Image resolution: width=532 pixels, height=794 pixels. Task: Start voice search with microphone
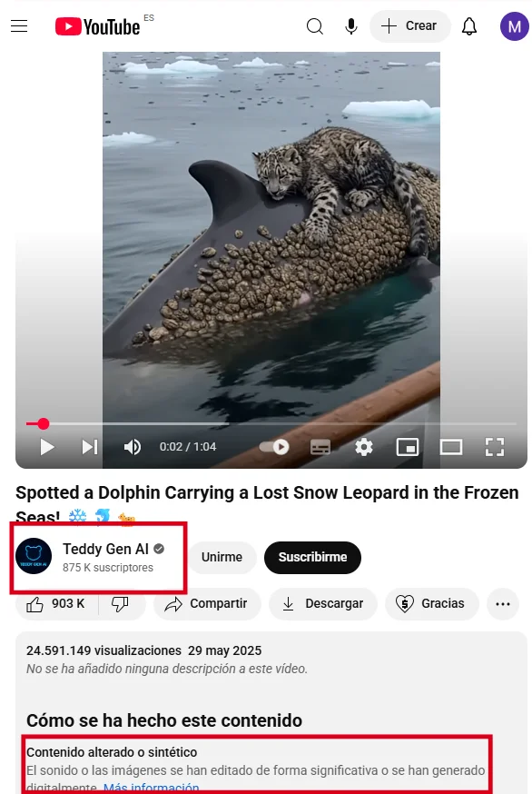click(x=351, y=25)
